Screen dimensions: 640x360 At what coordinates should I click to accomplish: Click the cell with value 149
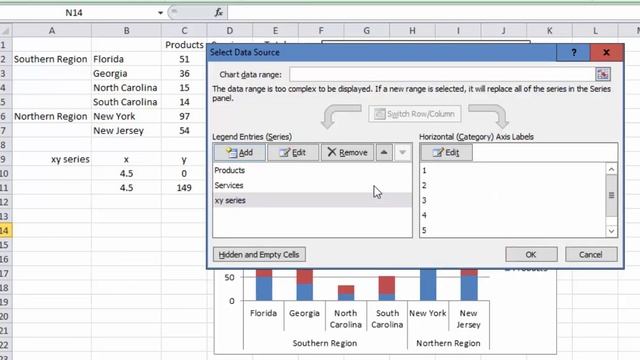point(184,188)
